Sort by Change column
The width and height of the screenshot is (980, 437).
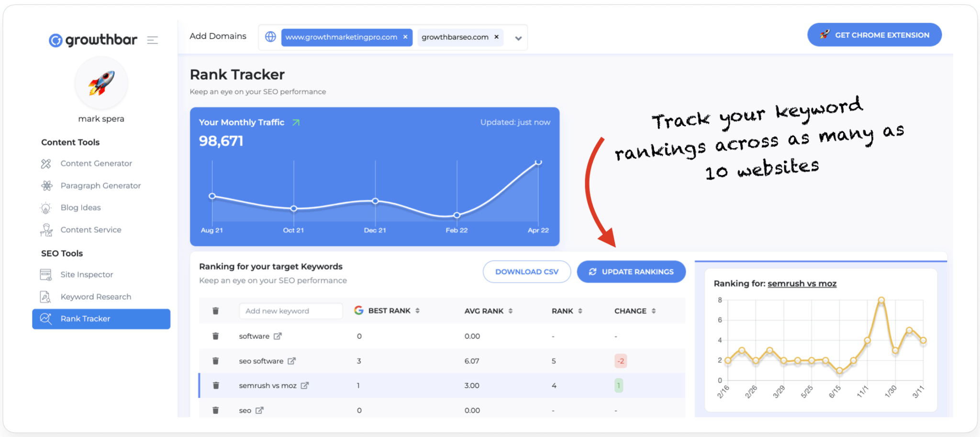[654, 311]
